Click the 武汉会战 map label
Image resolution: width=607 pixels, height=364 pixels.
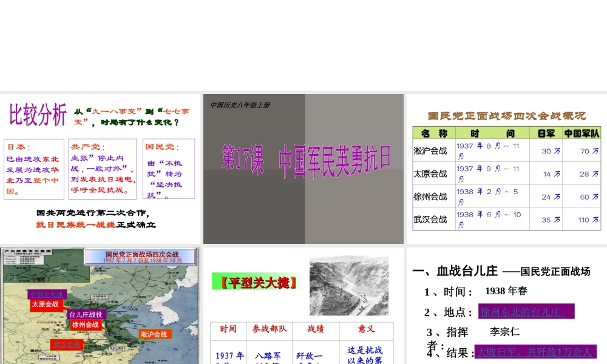point(66,344)
